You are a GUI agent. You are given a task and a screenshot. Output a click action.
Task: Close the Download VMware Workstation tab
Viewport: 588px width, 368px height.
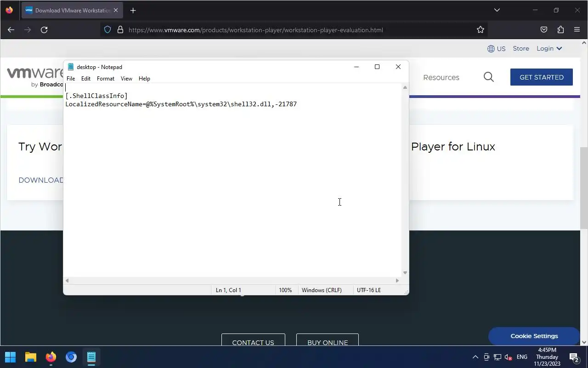pyautogui.click(x=116, y=10)
